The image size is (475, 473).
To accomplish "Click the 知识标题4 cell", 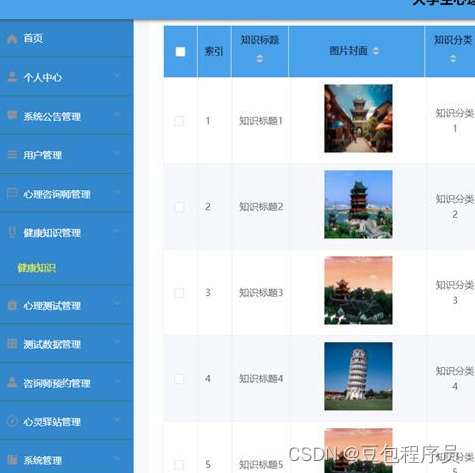I will pyautogui.click(x=261, y=379).
